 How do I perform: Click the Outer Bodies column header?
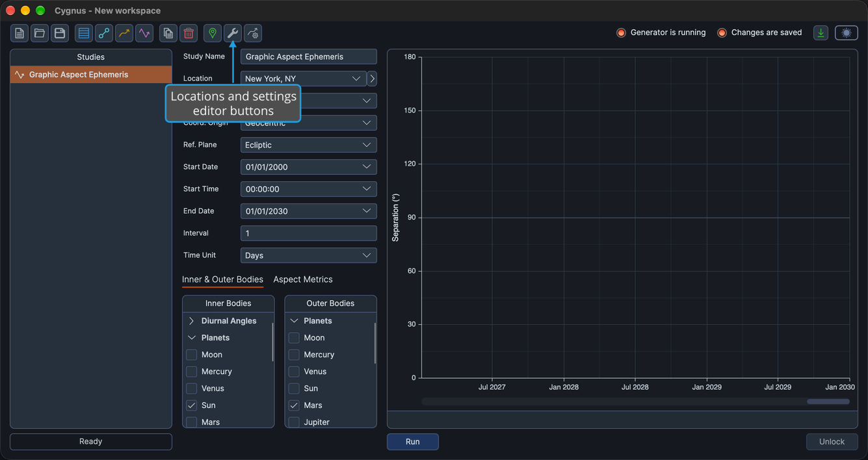(330, 303)
